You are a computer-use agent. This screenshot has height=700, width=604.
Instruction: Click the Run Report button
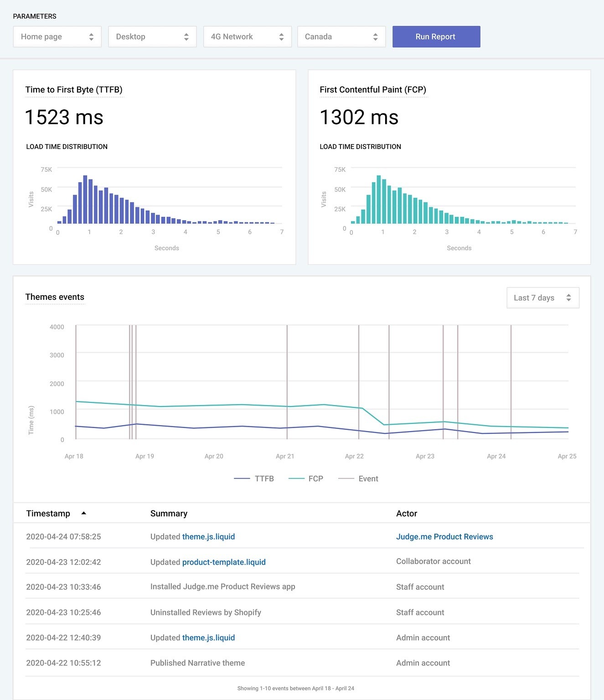pyautogui.click(x=436, y=36)
